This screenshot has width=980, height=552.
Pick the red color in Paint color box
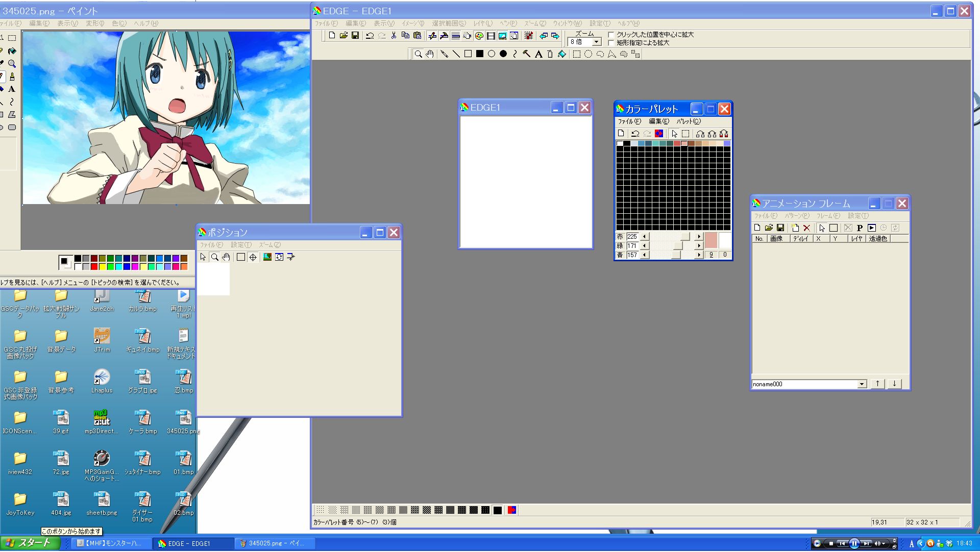94,266
